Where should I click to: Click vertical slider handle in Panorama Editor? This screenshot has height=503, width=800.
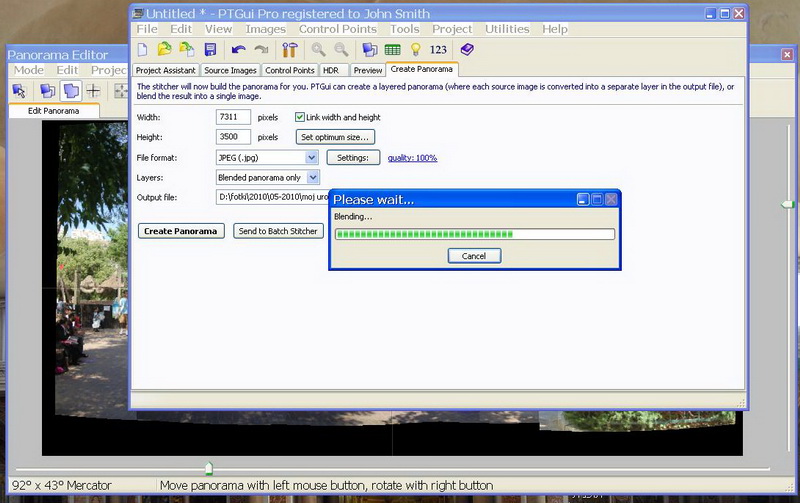tap(788, 205)
